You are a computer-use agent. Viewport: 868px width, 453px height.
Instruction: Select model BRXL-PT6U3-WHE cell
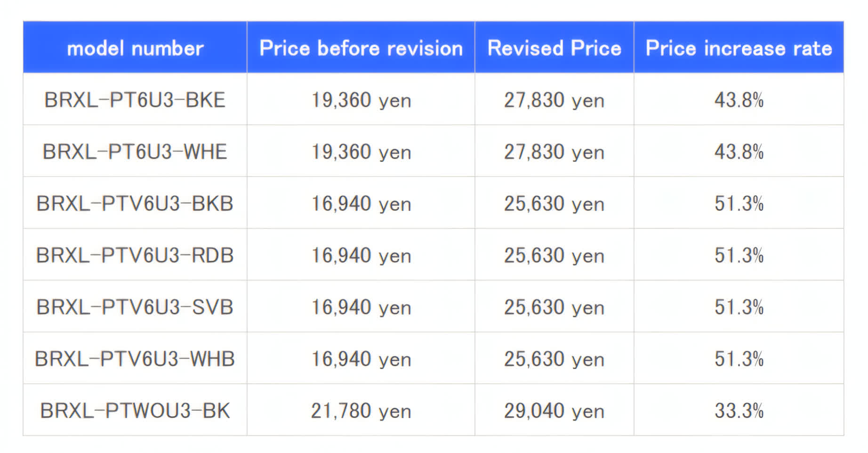click(x=135, y=152)
